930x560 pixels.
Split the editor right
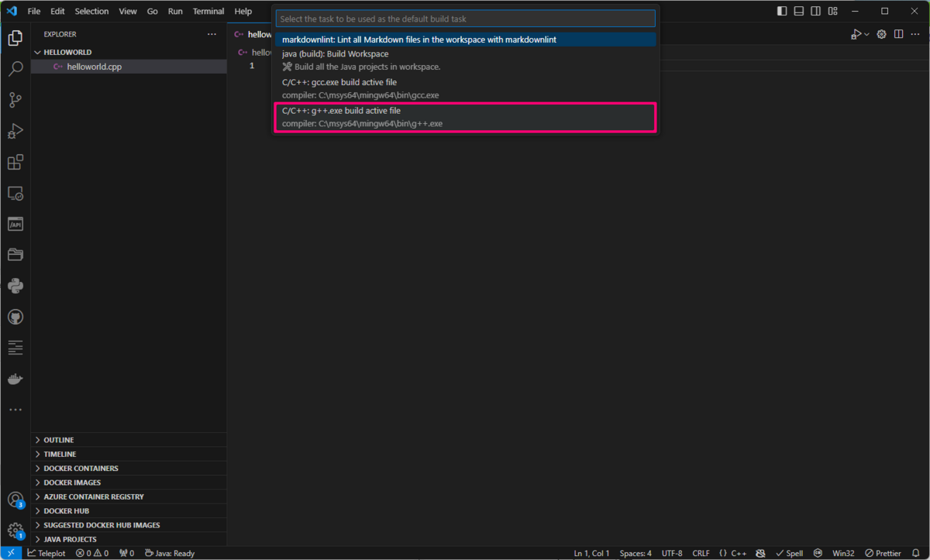[899, 34]
